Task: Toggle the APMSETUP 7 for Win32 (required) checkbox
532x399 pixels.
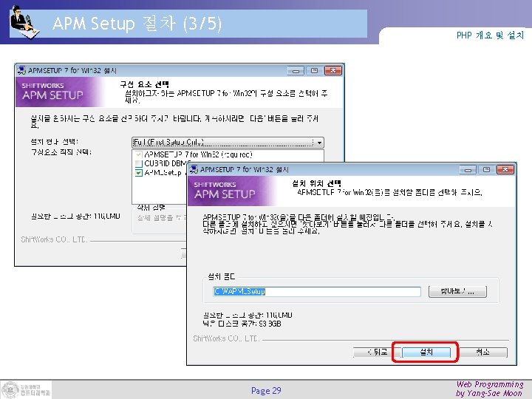Action: point(138,154)
